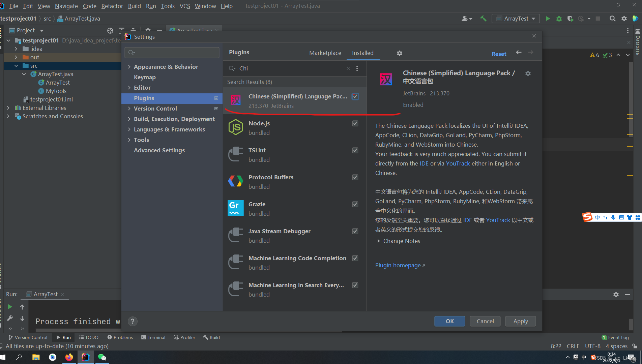Open the Terminal tool window tab
642x364 pixels.
coord(153,337)
